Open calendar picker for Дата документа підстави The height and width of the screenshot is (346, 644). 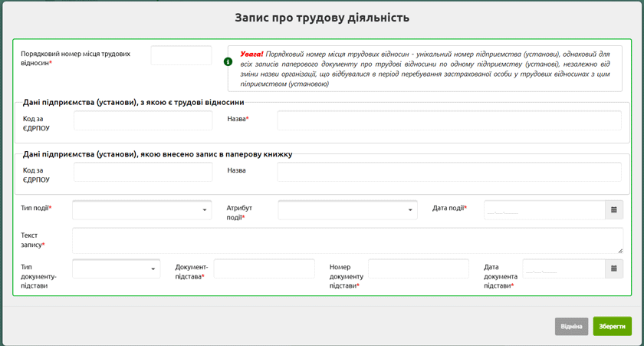tap(613, 269)
